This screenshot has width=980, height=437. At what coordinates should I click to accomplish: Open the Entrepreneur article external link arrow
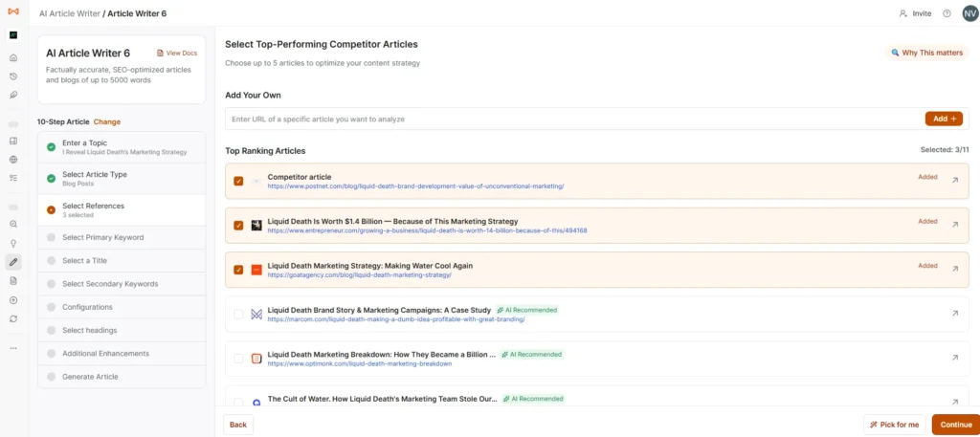coord(955,225)
